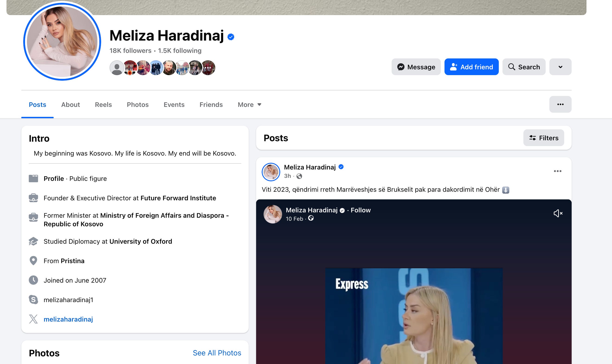Open the posts Filters button

point(543,138)
